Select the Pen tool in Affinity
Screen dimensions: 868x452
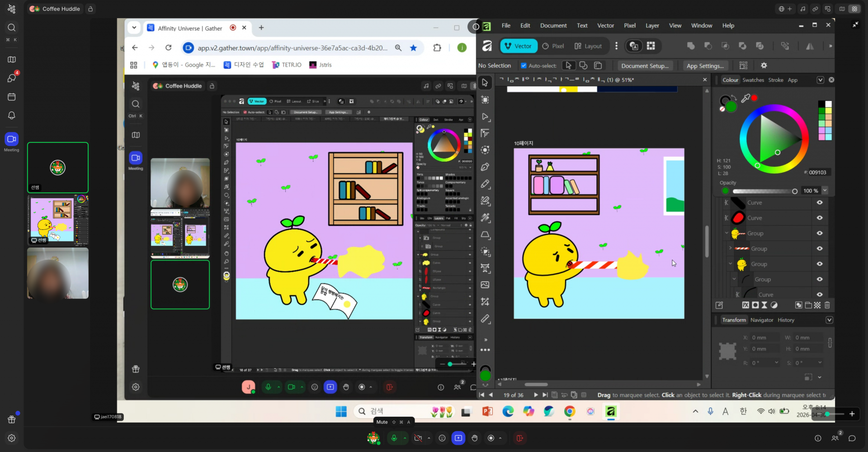pos(485,167)
